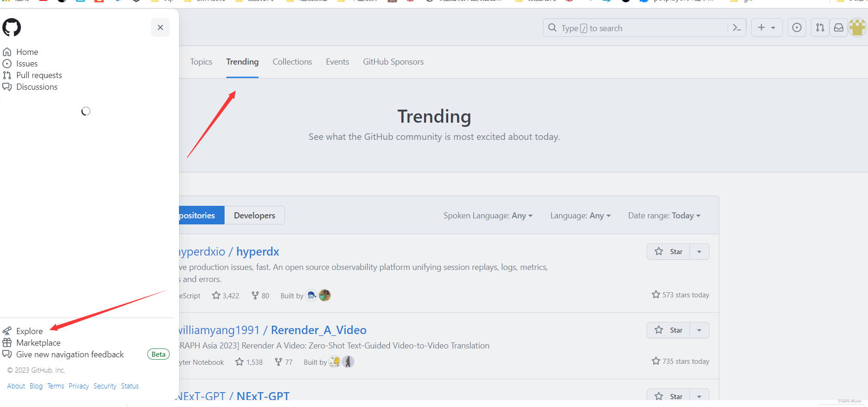View hyperdx stargazers count 3,422
This screenshot has height=407, width=868.
click(x=225, y=295)
